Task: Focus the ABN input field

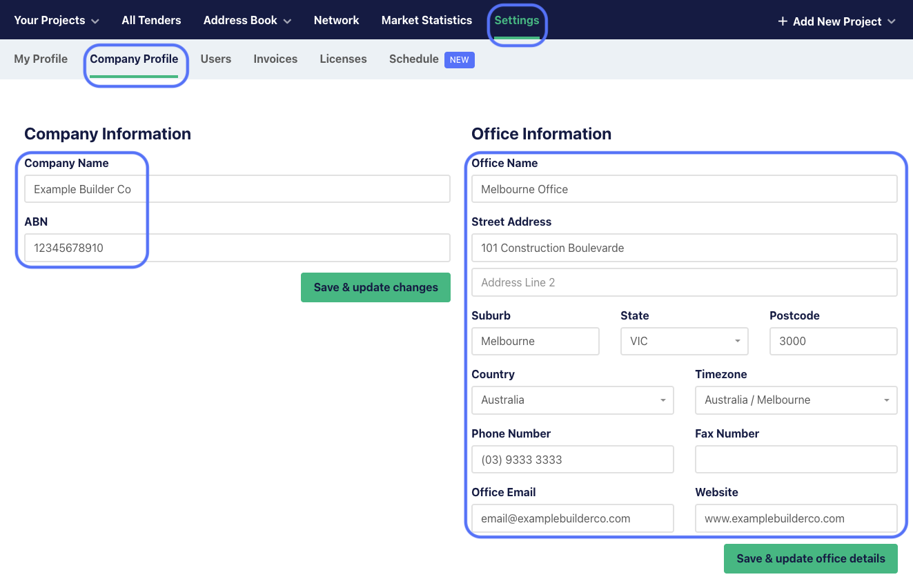Action: click(237, 248)
